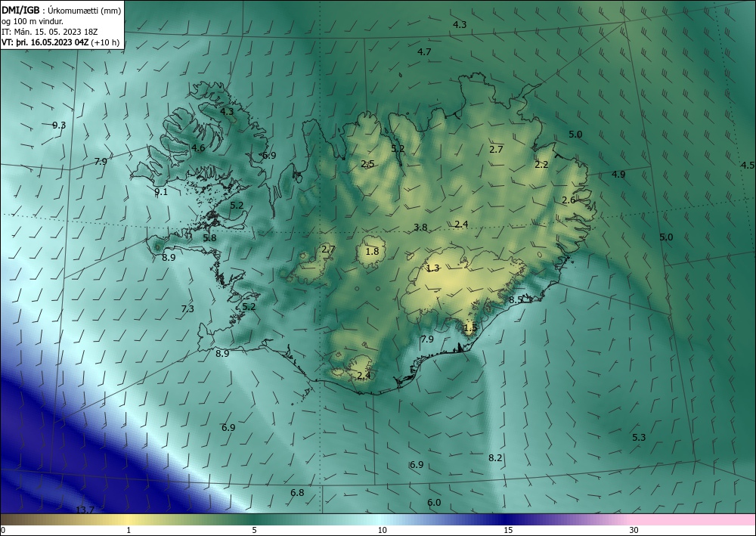Click the 8.5 value on the southeast coast
Screen dimensions: 756x536
tap(516, 300)
